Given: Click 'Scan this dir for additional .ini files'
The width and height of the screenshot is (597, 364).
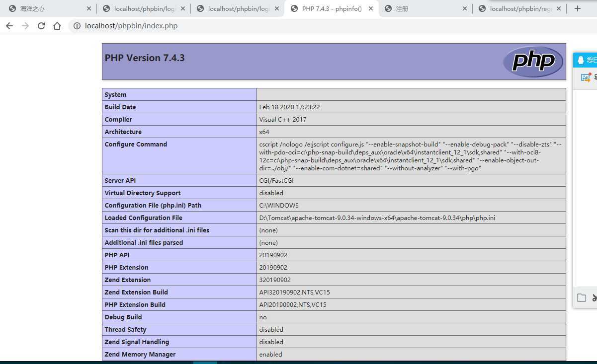Looking at the screenshot, I should point(157,230).
